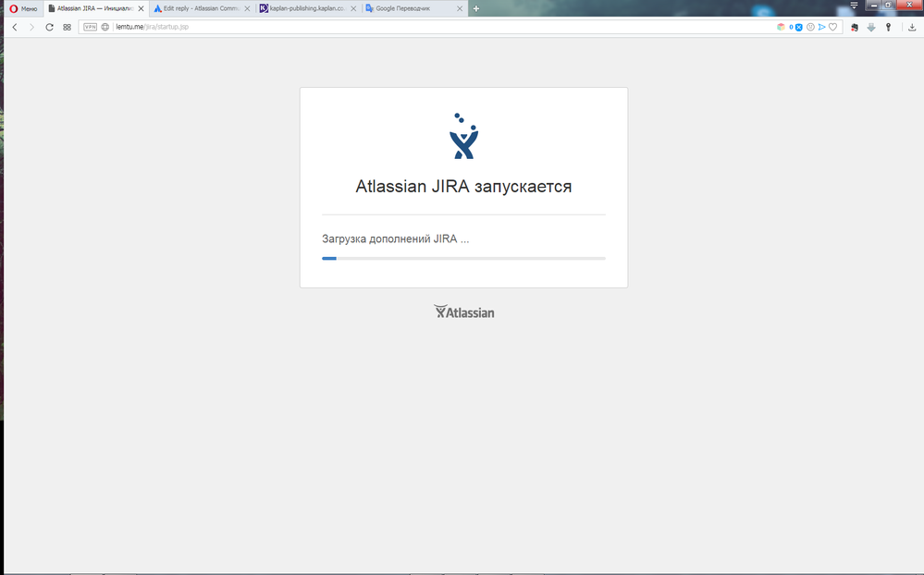Screen dimensions: 924x575
Task: Click the gray down-arrow extension icon
Action: point(871,27)
